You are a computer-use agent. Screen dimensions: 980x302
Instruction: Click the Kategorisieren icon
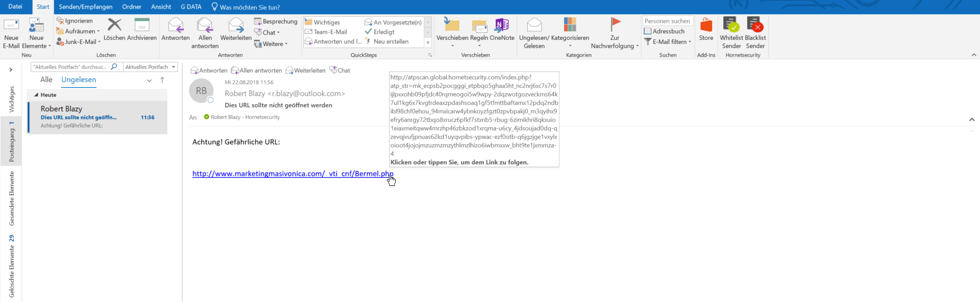(x=570, y=26)
